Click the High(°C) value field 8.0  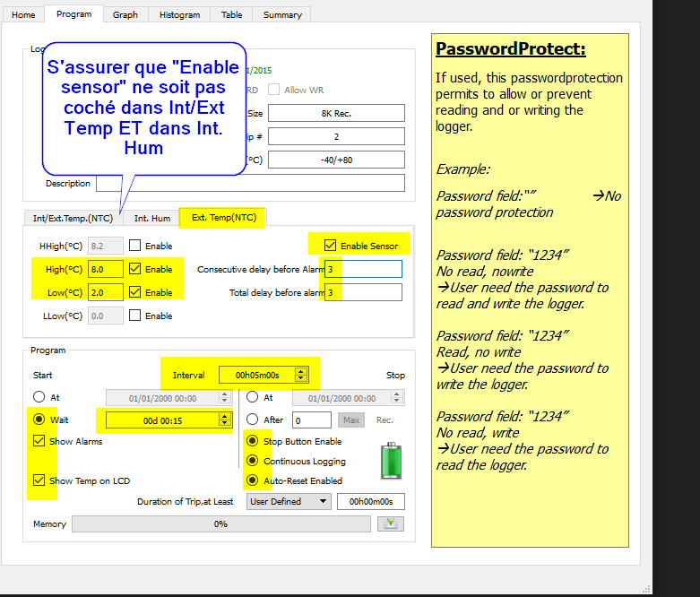click(106, 269)
